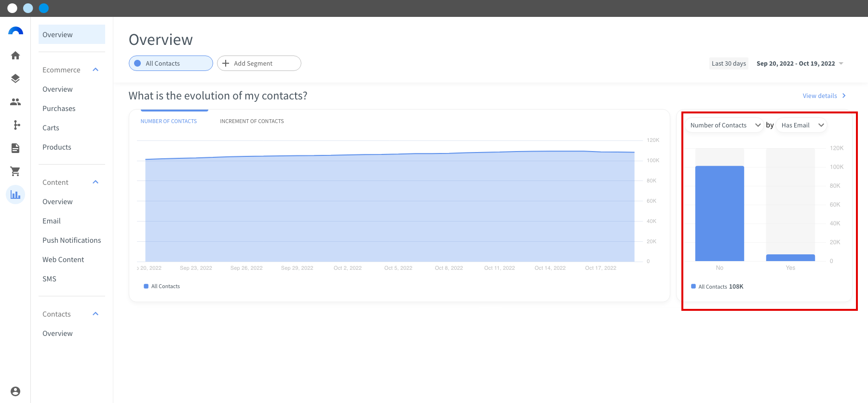Open the Products page
Screen dimensions: 868x403
(x=57, y=147)
